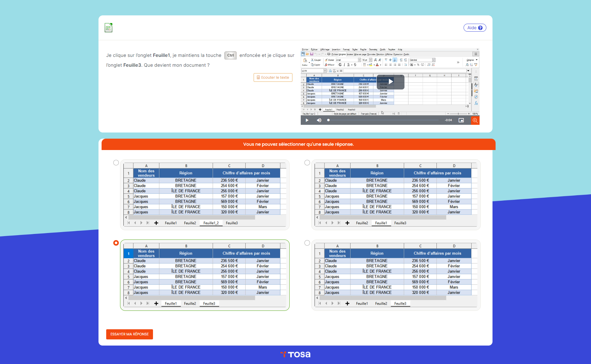The width and height of the screenshot is (591, 364).
Task: Click the orange magnifier zoom icon
Action: coord(475,120)
